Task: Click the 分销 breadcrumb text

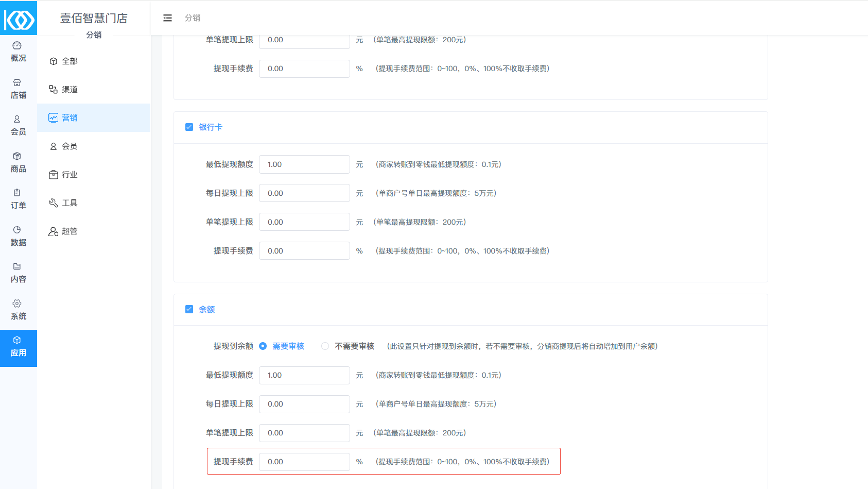Action: pyautogui.click(x=193, y=18)
